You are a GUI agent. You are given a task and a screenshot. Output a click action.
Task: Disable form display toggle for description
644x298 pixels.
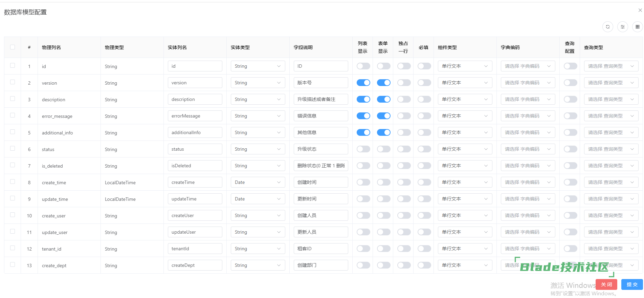(383, 99)
